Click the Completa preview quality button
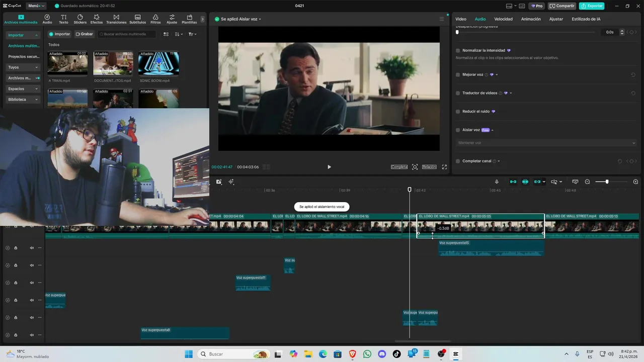This screenshot has width=644, height=362. pos(399,167)
